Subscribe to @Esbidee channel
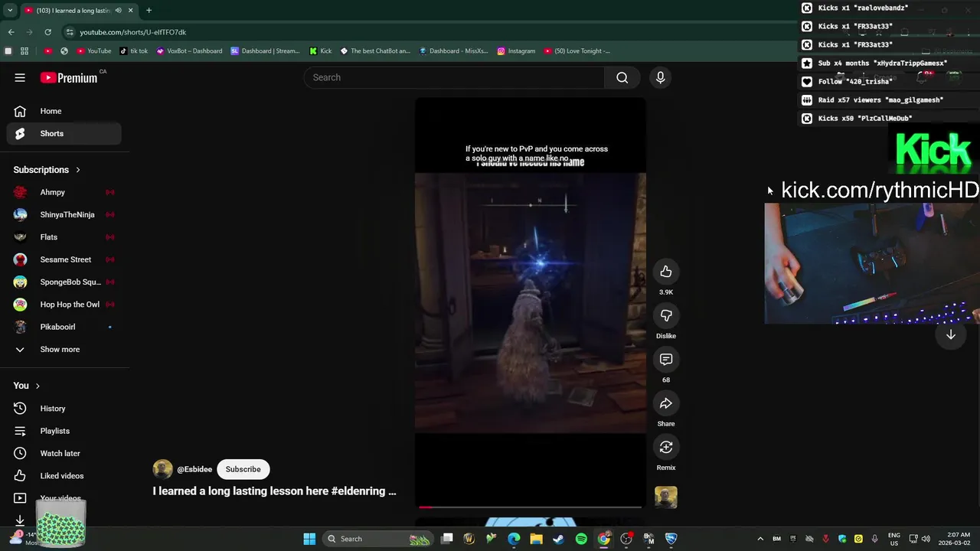This screenshot has width=980, height=551. coord(243,469)
